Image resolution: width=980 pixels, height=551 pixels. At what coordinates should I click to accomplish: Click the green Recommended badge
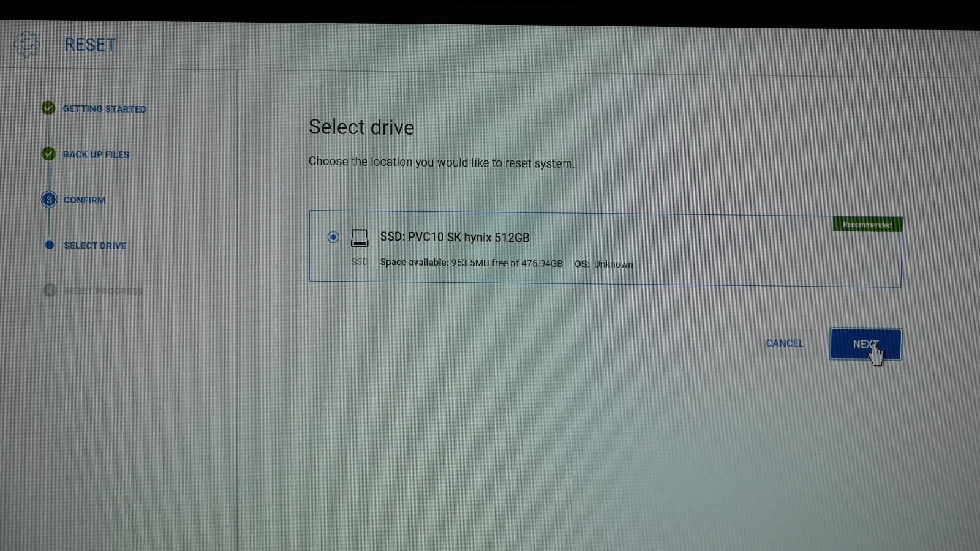point(867,224)
